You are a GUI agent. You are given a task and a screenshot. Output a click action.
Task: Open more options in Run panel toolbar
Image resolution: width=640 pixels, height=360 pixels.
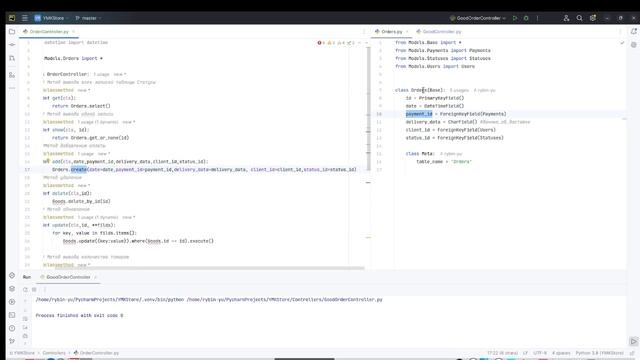point(44,289)
